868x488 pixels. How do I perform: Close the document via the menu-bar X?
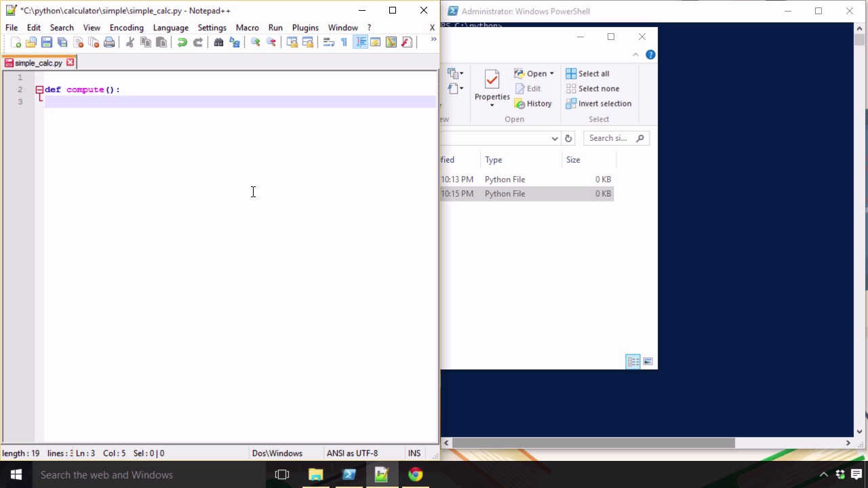432,28
